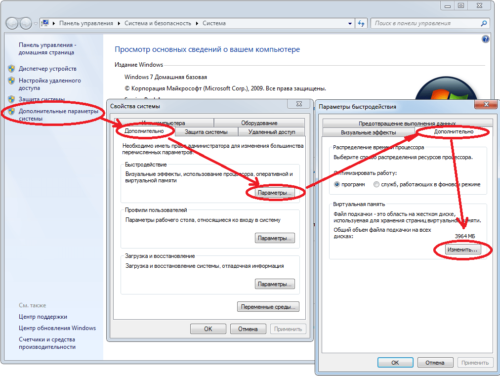The width and height of the screenshot is (500, 376).
Task: Switch to Защита системы tab
Action: click(206, 132)
